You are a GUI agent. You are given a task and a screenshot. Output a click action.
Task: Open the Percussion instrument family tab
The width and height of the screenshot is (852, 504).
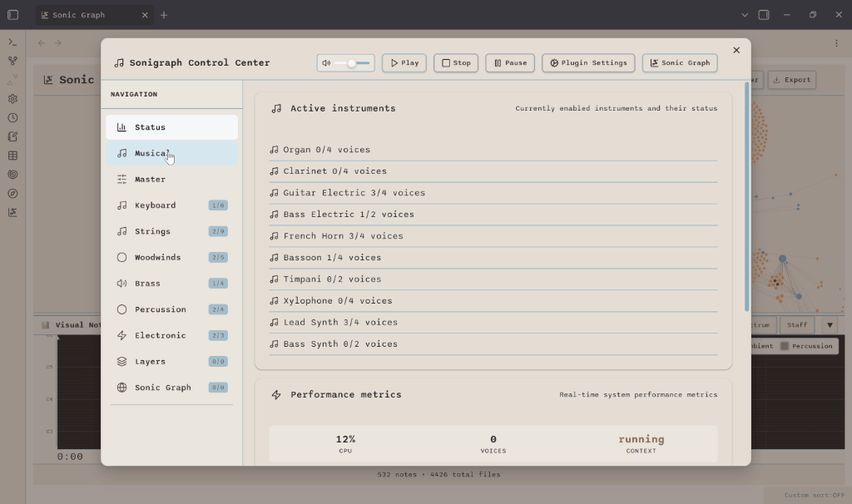click(171, 309)
